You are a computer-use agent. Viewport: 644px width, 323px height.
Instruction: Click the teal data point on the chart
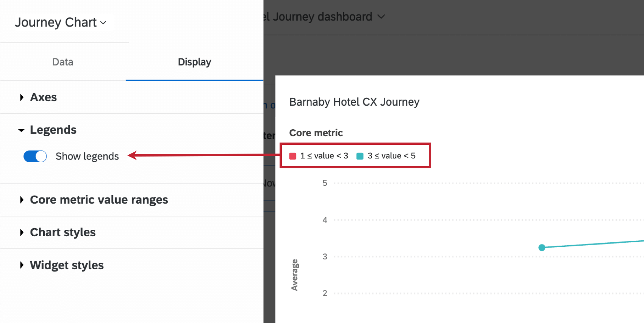pyautogui.click(x=542, y=248)
